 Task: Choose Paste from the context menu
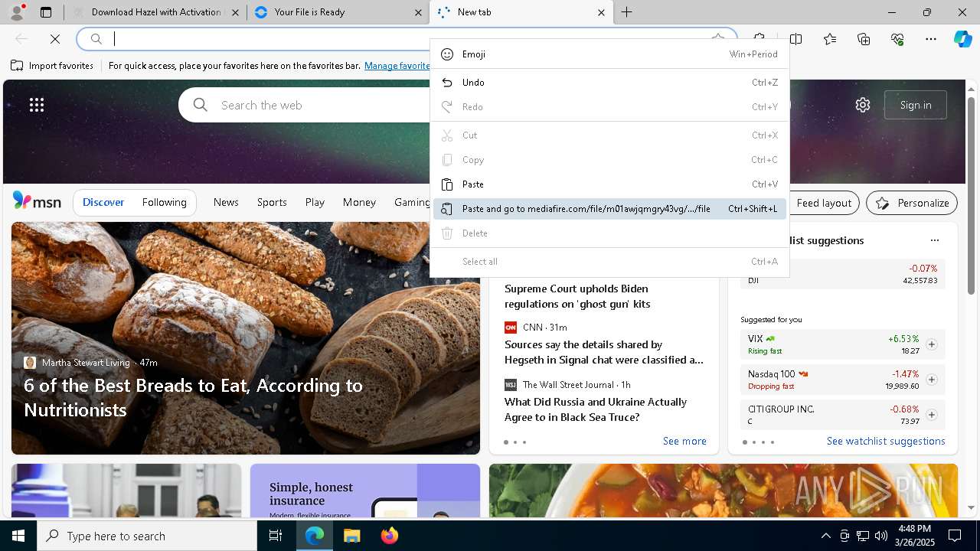pos(609,184)
